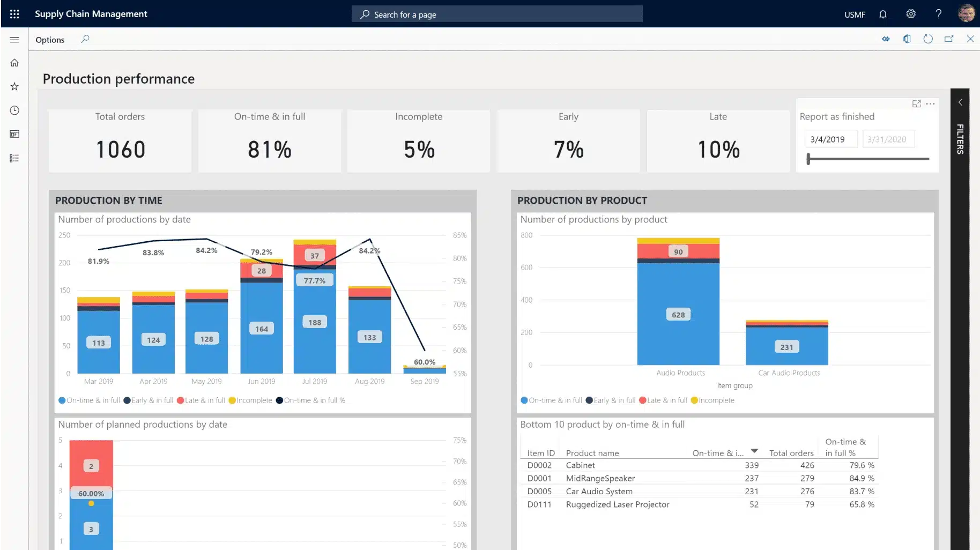
Task: Select the Early 7% card
Action: click(568, 142)
